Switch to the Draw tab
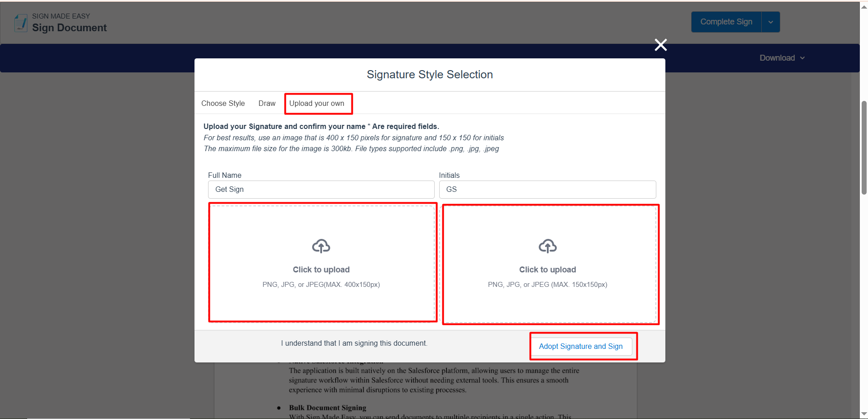The width and height of the screenshot is (868, 419). (x=267, y=104)
